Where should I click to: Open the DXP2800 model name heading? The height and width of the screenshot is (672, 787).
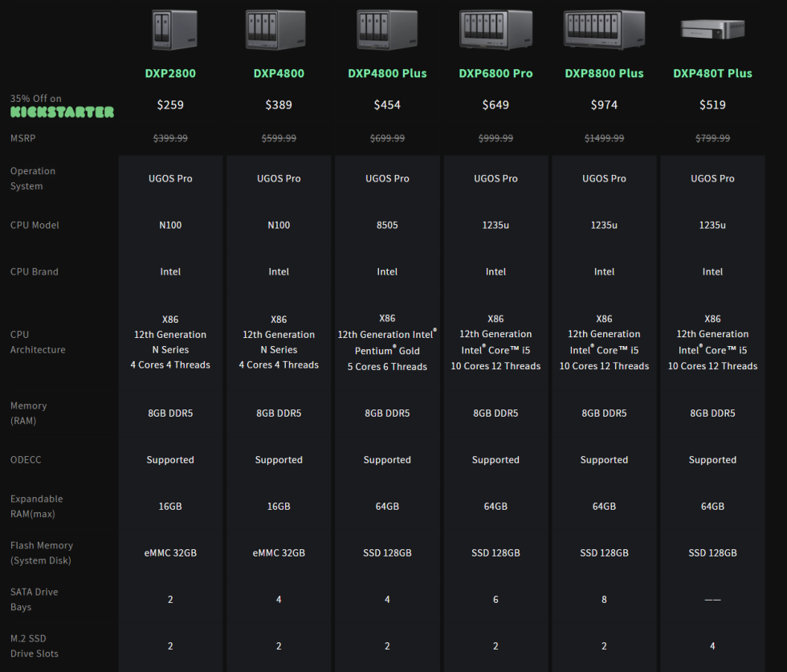click(170, 73)
